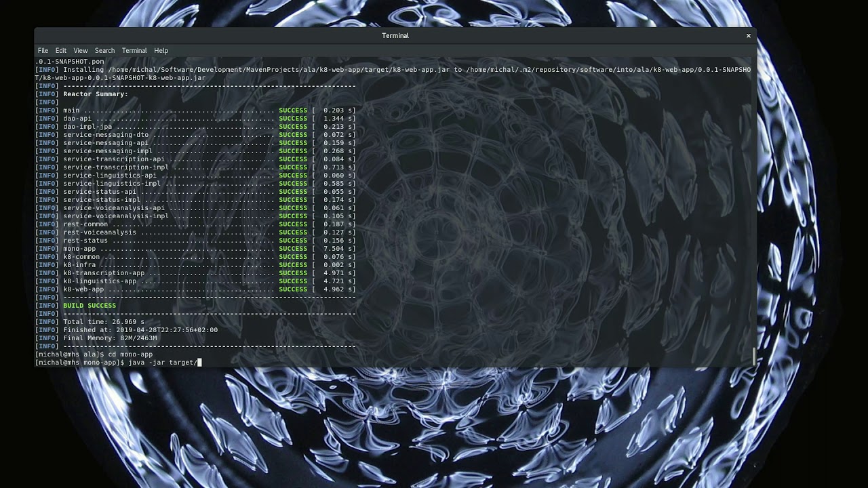Click the "service-linguistics-impl" module name
This screenshot has width=868, height=488.
(x=112, y=184)
